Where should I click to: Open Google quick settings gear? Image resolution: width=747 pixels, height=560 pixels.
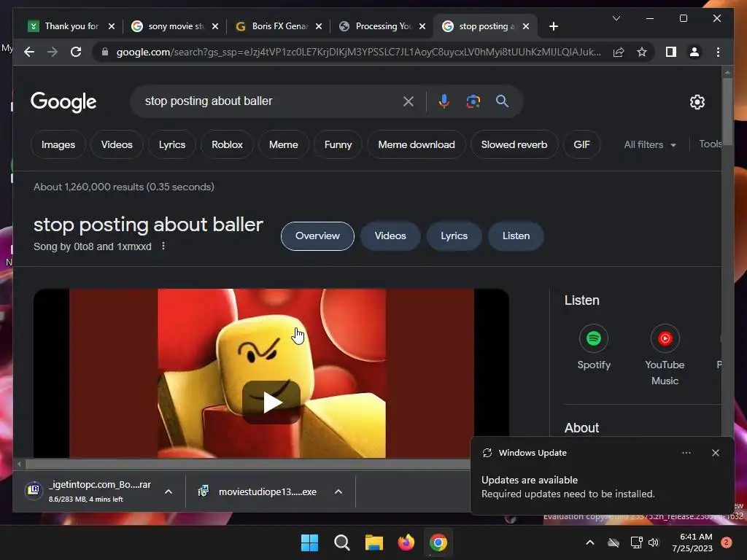tap(697, 101)
